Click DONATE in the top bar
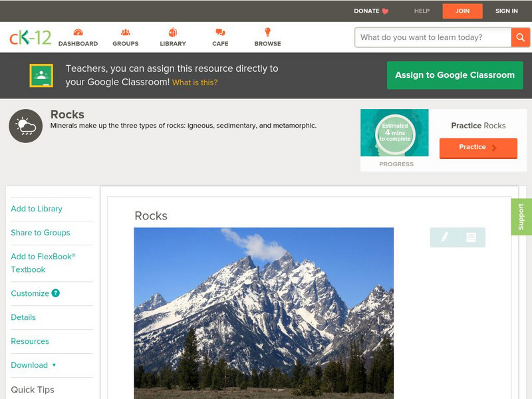532x399 pixels. pyautogui.click(x=366, y=11)
